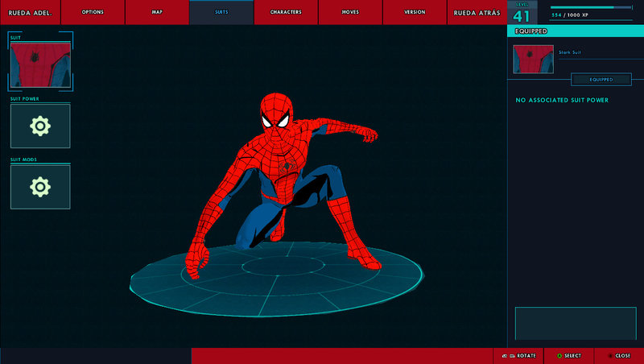Open the Suit Mods gear slot
Image resolution: width=644 pixels, height=364 pixels.
coord(40,187)
